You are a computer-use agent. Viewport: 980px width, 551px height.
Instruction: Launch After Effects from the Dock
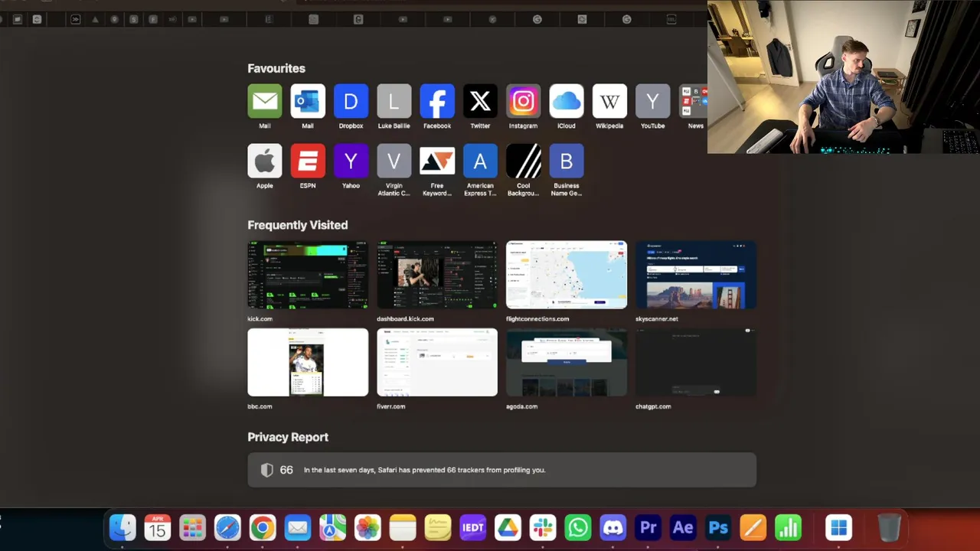click(683, 527)
